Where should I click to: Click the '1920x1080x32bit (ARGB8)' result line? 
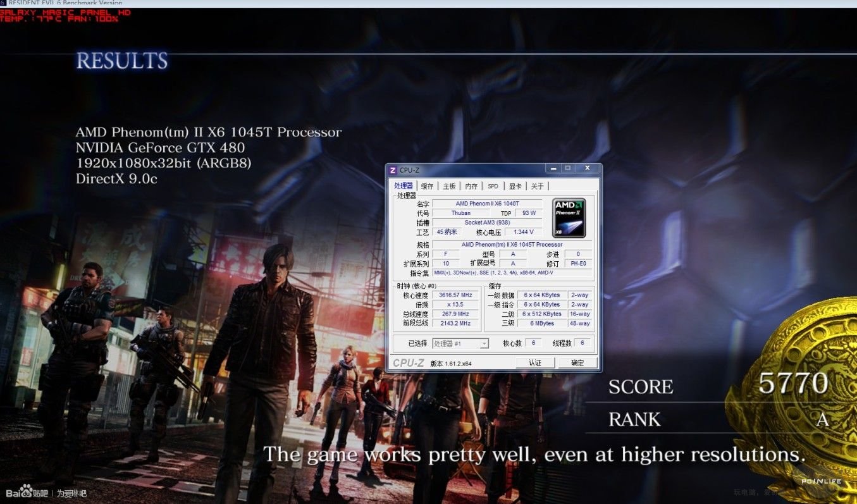click(x=164, y=163)
